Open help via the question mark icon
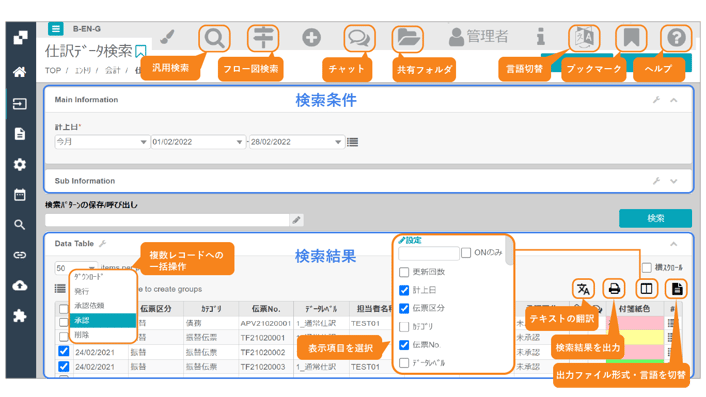 676,38
